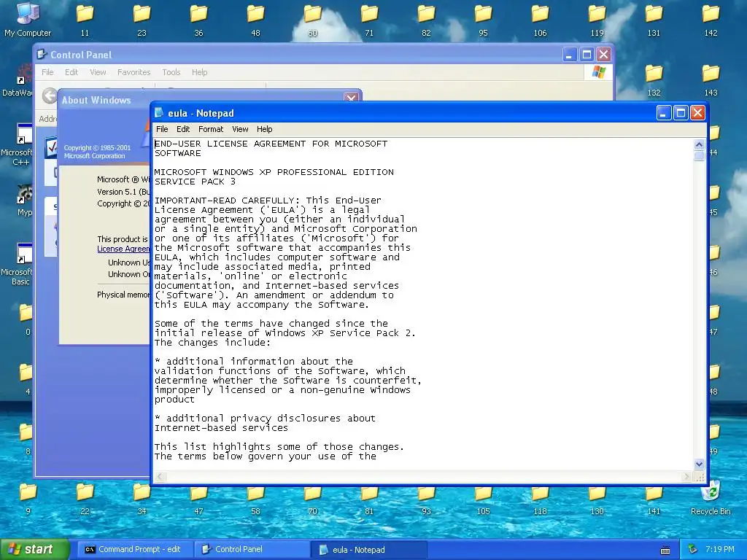This screenshot has height=560, width=747.
Task: Open Control Panel Edit menu
Action: pos(71,72)
